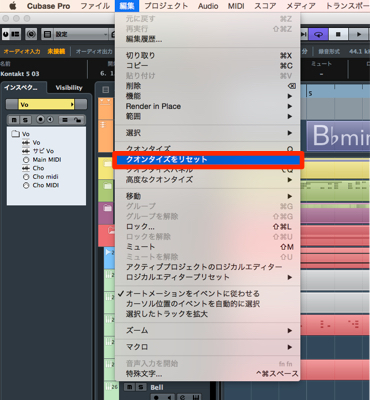Toggle the purple cycle loop button
The width and height of the screenshot is (370, 400).
tap(319, 34)
